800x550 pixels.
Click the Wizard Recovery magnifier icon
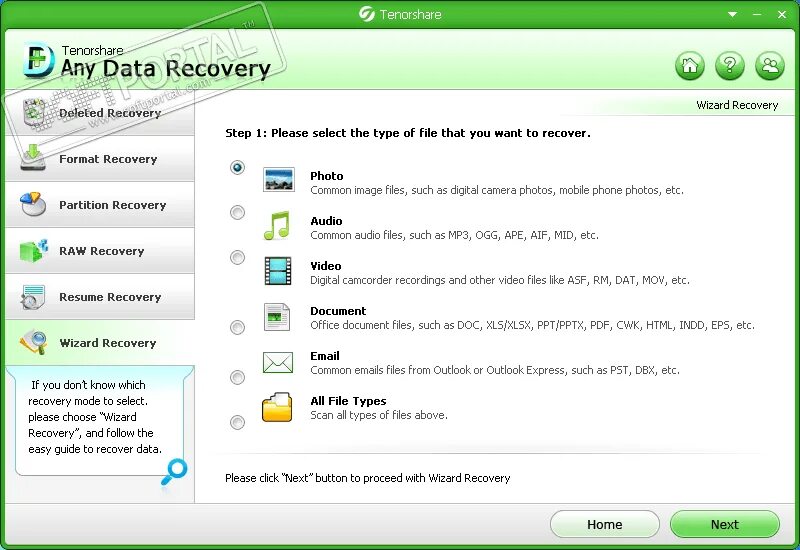point(34,342)
